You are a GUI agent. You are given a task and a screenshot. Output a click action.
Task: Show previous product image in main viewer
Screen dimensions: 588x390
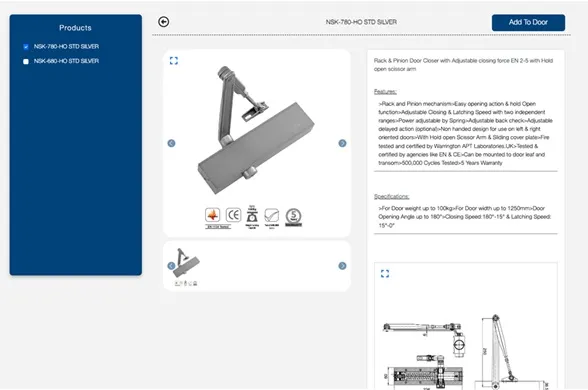click(x=171, y=143)
